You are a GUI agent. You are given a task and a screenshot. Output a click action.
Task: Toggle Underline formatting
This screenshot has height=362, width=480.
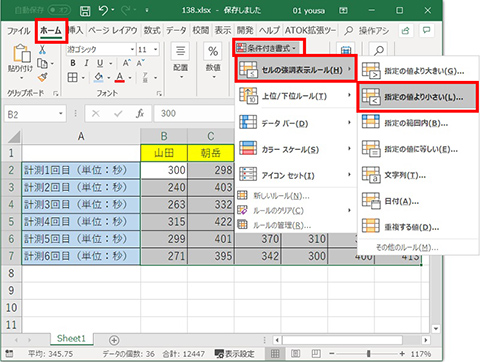(100, 63)
